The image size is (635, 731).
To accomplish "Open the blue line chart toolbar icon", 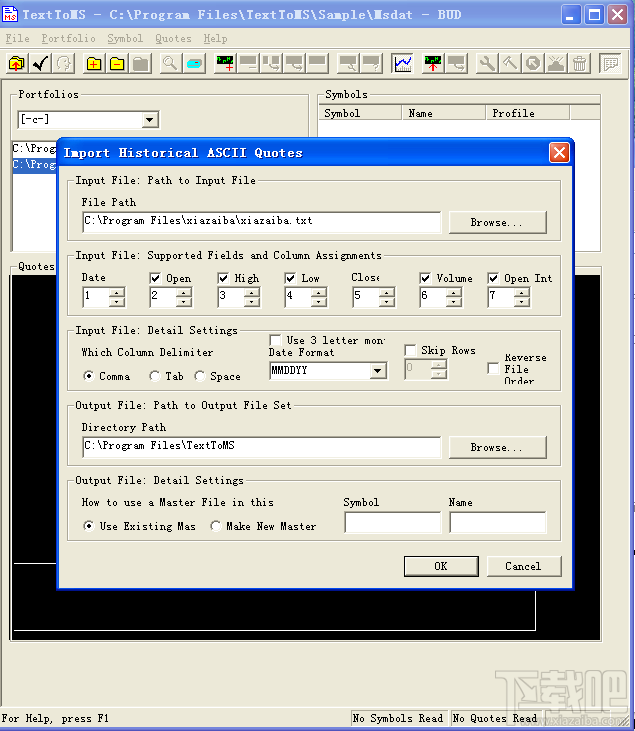I will pyautogui.click(x=403, y=63).
